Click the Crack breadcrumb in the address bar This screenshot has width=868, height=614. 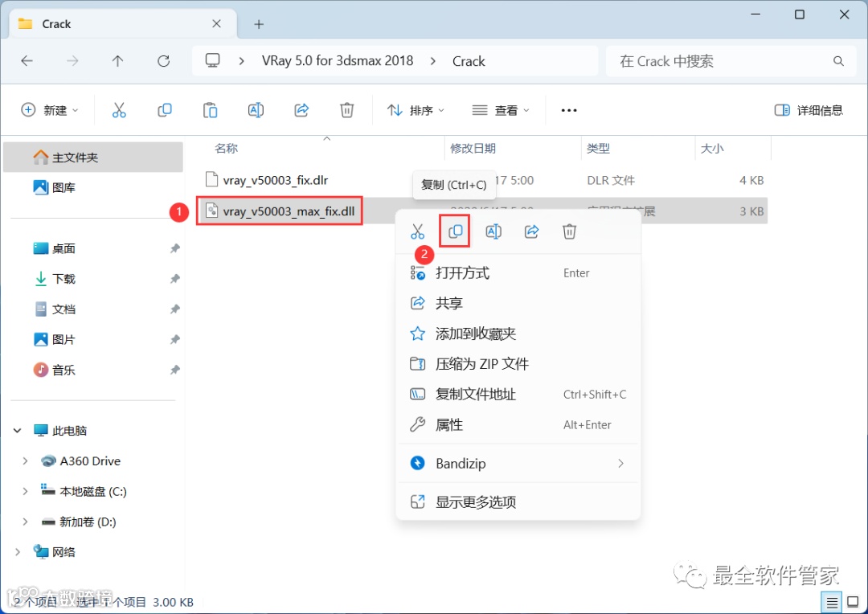click(469, 61)
